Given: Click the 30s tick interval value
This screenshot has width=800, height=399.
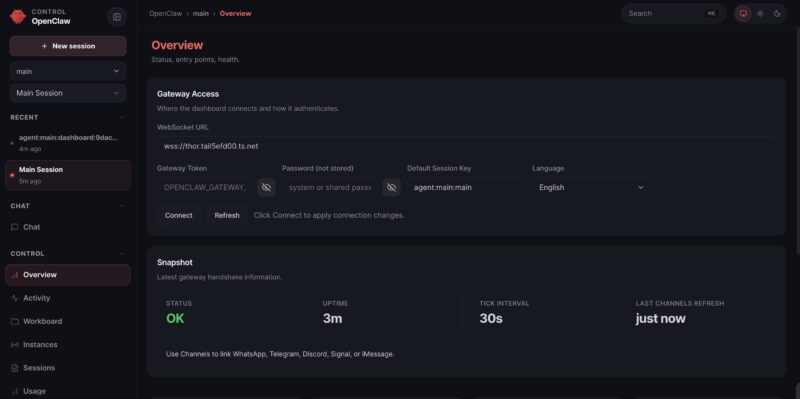Looking at the screenshot, I should pos(491,319).
